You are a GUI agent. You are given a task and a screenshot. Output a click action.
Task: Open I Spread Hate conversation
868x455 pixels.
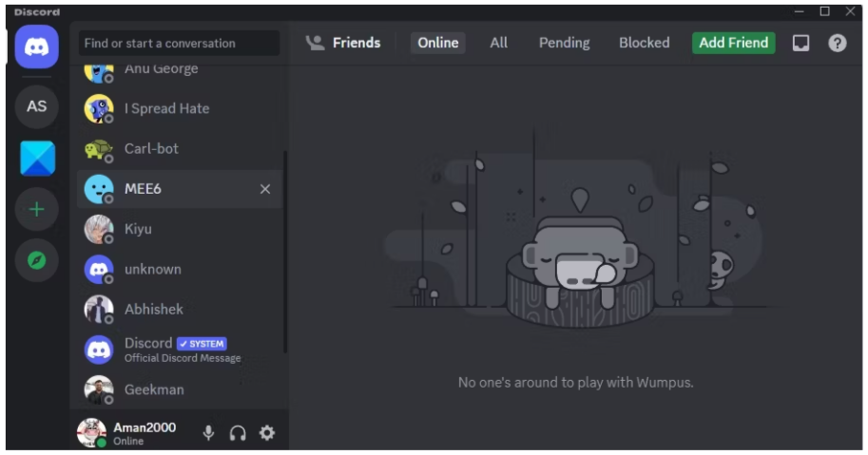click(x=180, y=109)
